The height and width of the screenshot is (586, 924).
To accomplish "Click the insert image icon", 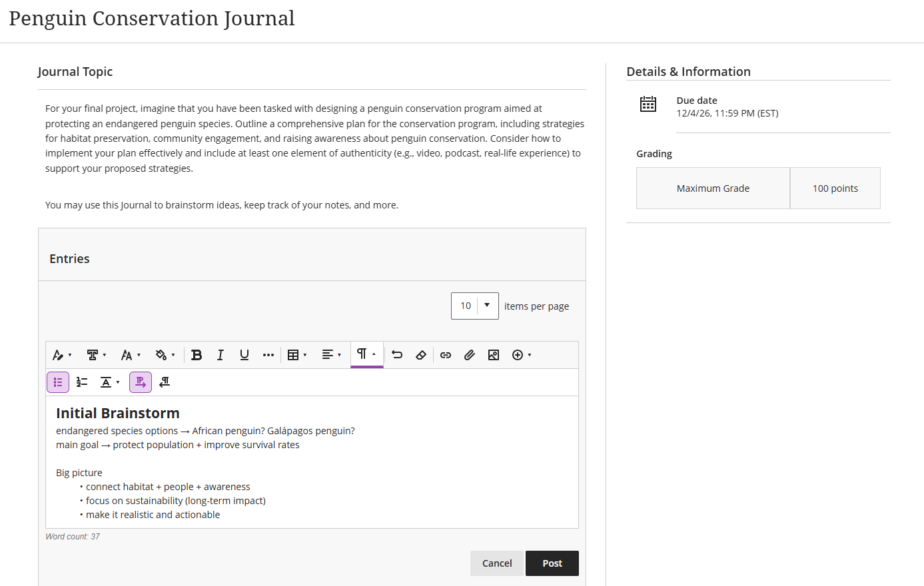I will pyautogui.click(x=494, y=355).
